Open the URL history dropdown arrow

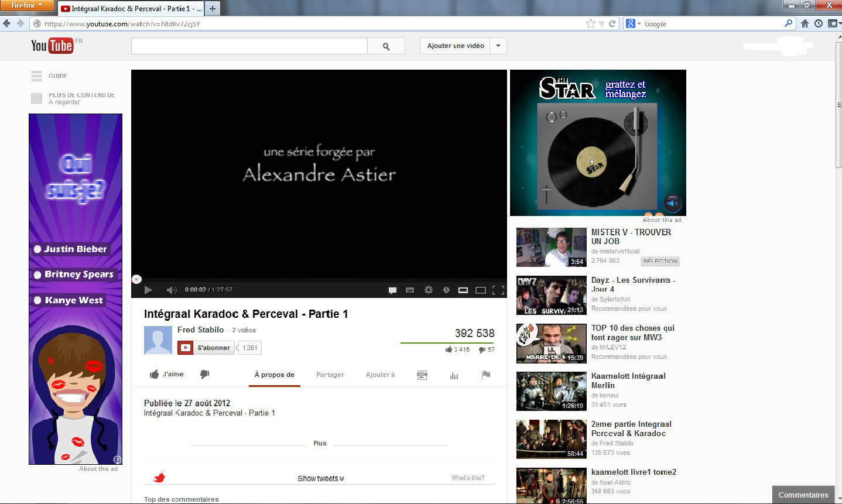601,24
